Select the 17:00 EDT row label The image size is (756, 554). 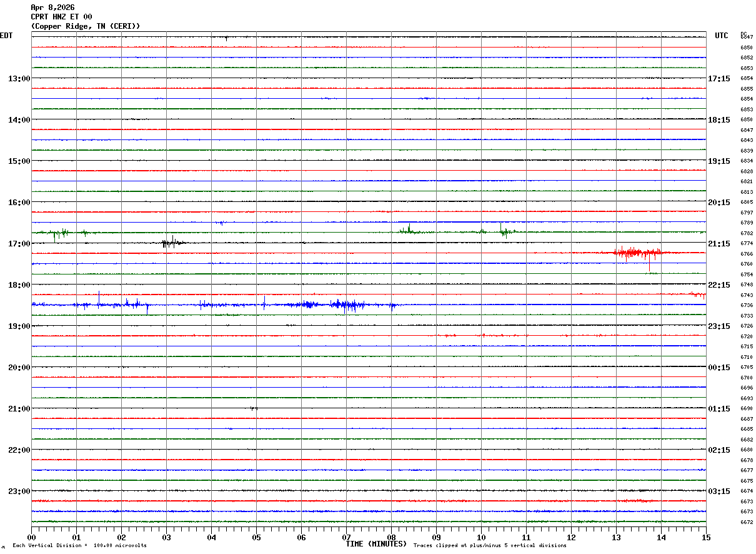click(x=19, y=244)
